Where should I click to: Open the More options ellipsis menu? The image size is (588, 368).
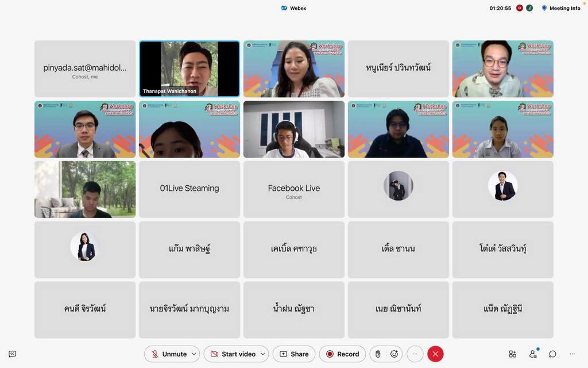click(x=415, y=354)
